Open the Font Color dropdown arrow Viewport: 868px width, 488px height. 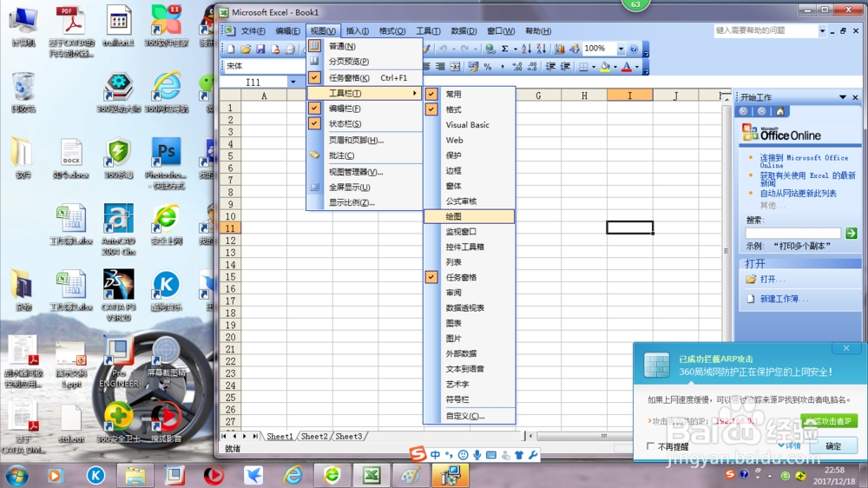pyautogui.click(x=636, y=67)
